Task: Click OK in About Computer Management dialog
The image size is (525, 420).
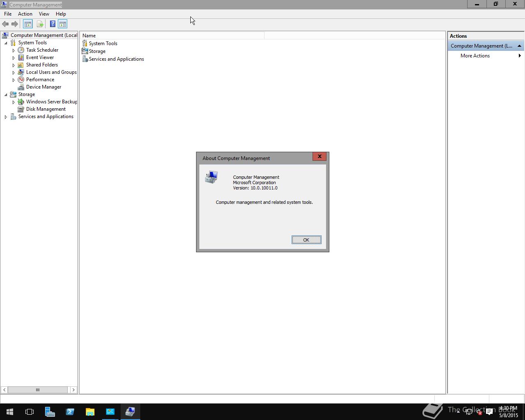Action: click(x=306, y=240)
